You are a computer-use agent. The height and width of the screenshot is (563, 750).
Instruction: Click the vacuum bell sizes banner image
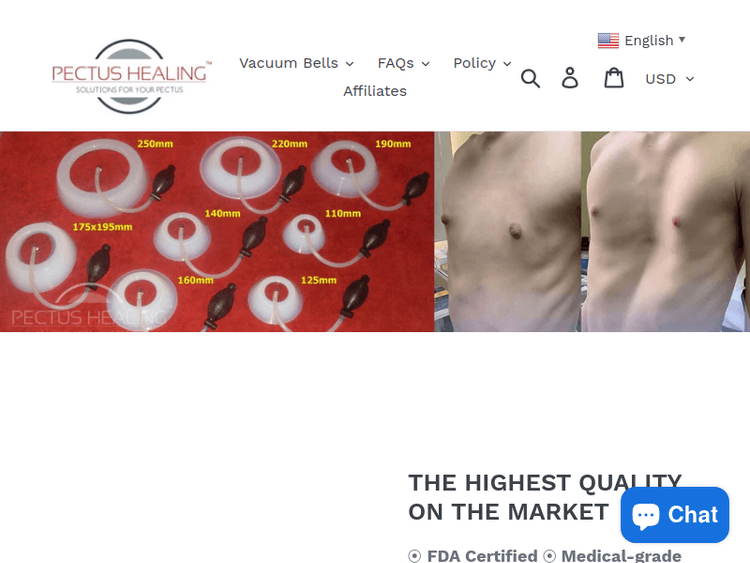[217, 232]
